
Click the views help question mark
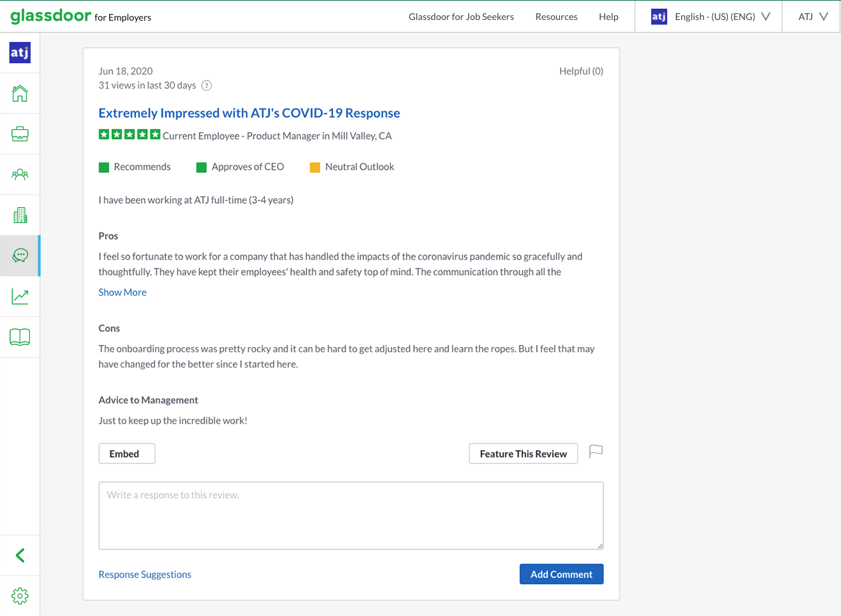[206, 85]
